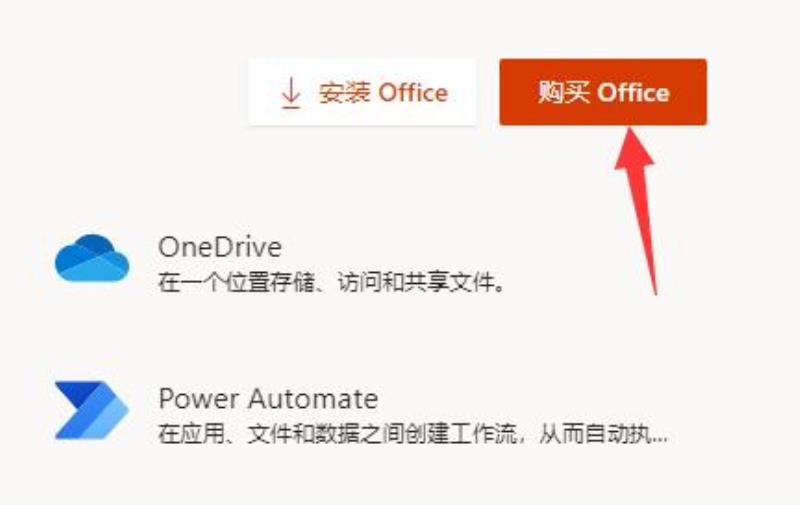This screenshot has width=800, height=505.
Task: Click the 安装 text in the install button
Action: pos(344,93)
